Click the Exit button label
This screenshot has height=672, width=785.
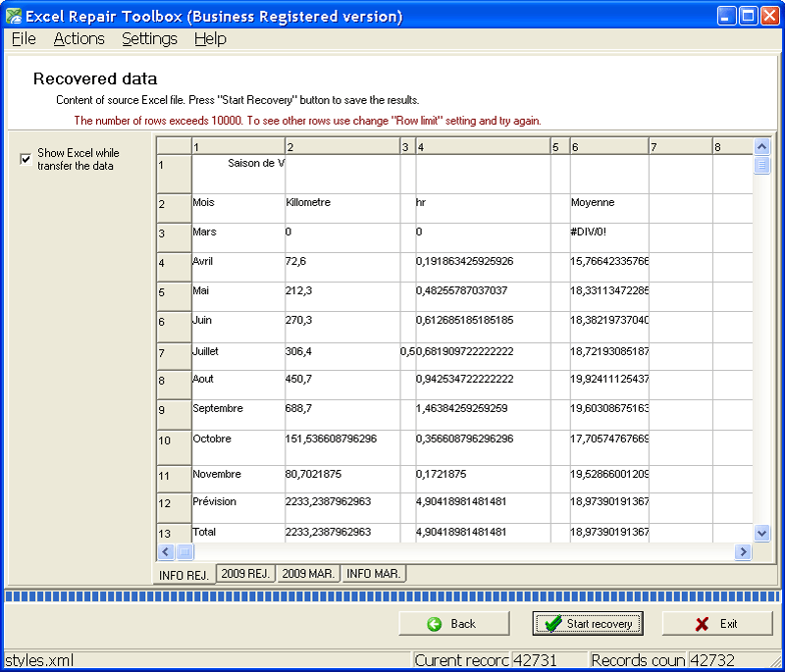pos(728,624)
